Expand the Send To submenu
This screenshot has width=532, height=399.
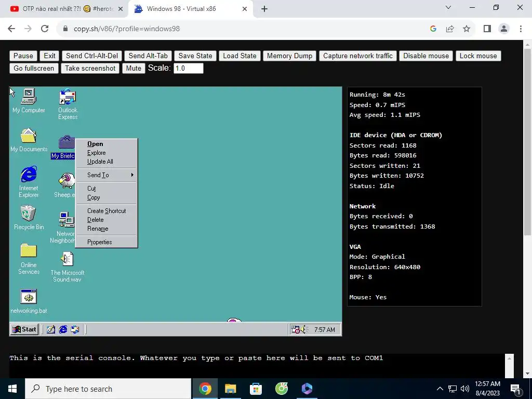click(107, 175)
